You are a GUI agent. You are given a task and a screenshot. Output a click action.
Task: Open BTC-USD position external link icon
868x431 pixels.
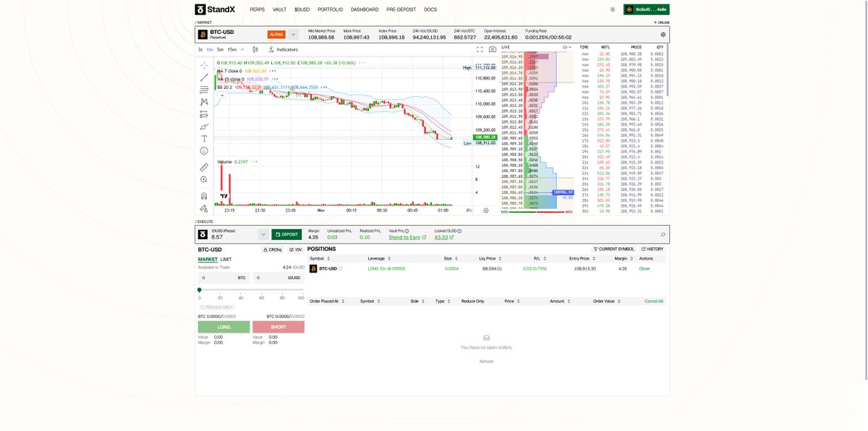click(x=341, y=268)
